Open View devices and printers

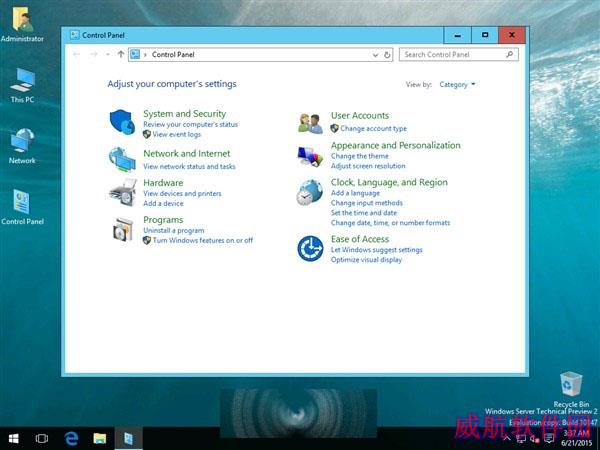point(182,194)
